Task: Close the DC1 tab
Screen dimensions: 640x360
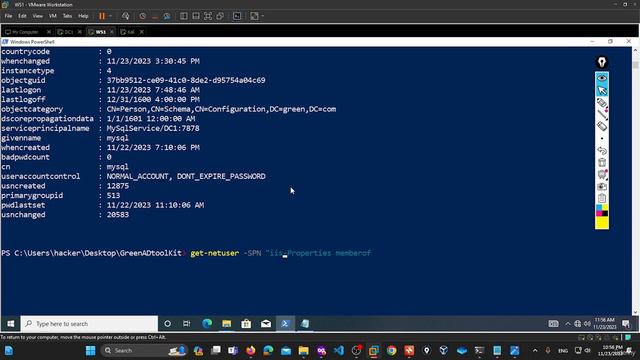Action: click(x=80, y=32)
